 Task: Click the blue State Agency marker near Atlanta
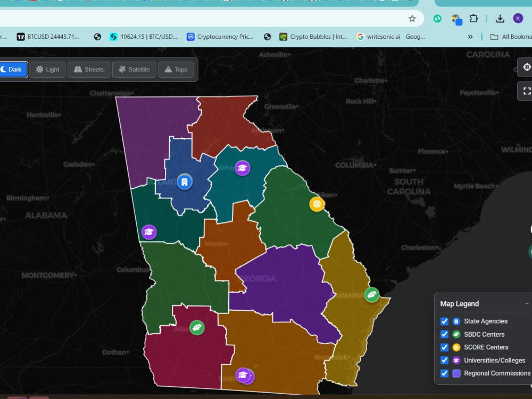click(185, 182)
